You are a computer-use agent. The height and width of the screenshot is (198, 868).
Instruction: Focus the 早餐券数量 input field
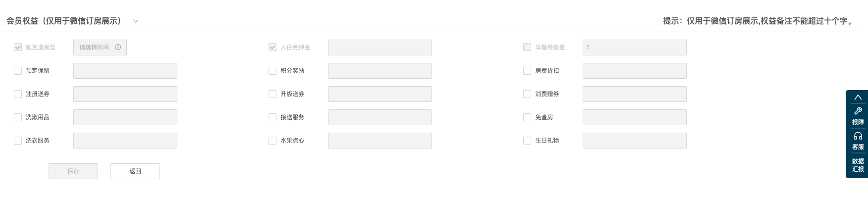click(635, 48)
